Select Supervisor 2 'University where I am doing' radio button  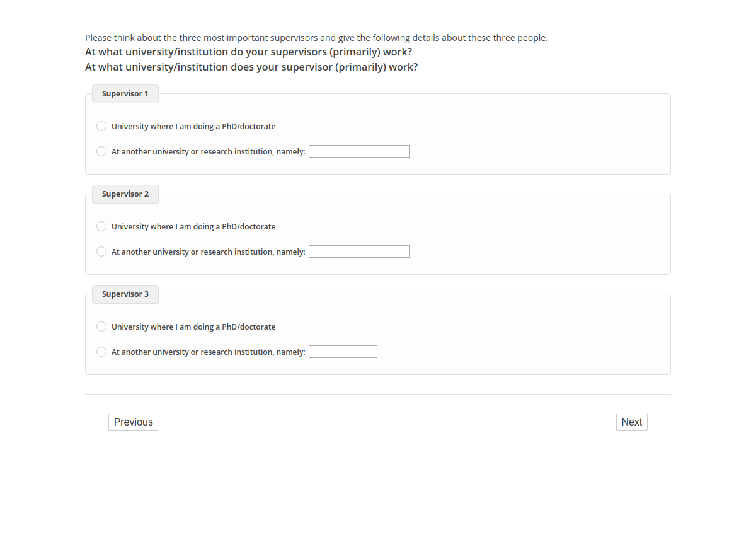[x=101, y=226]
